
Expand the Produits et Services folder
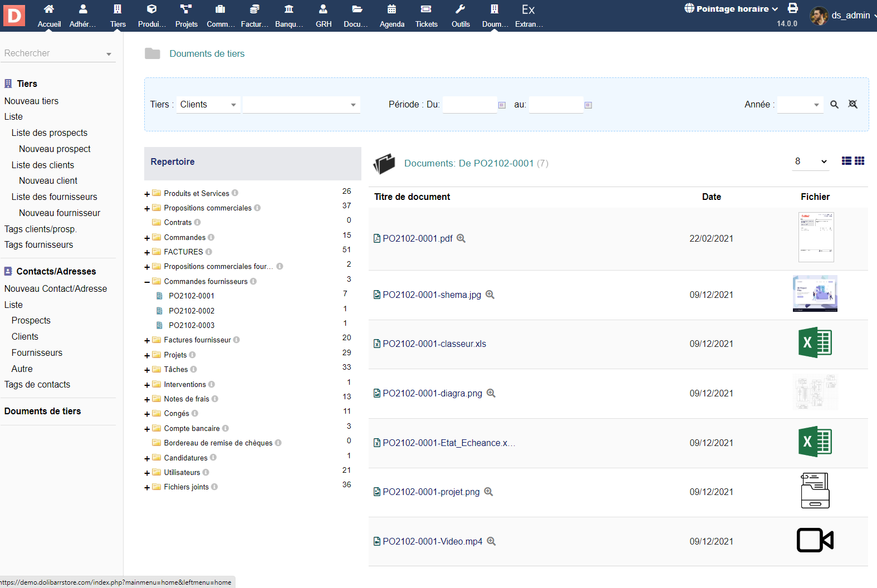tap(147, 194)
